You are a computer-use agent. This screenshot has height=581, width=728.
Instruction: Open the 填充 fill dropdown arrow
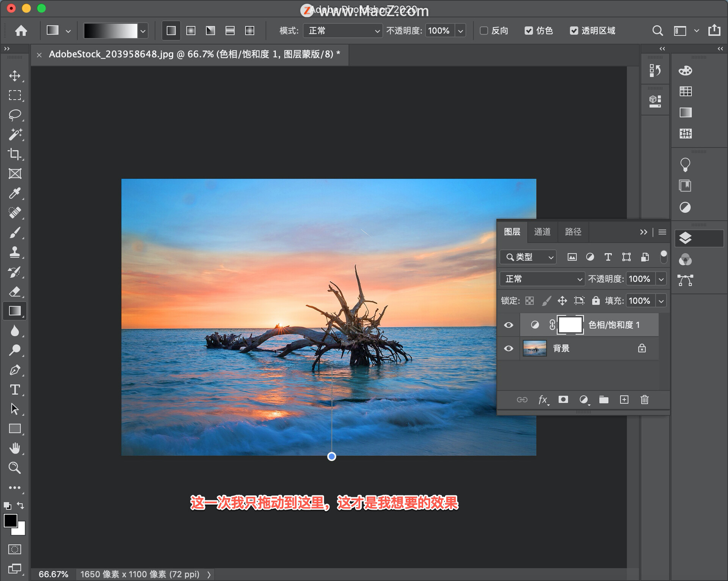tap(661, 301)
